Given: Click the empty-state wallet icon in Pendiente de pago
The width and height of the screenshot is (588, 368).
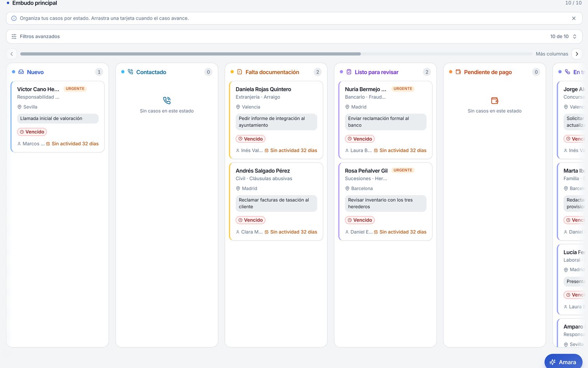Looking at the screenshot, I should click(495, 100).
